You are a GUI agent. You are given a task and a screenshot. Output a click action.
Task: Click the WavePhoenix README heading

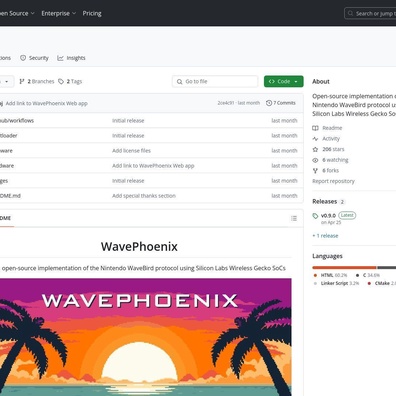click(139, 247)
